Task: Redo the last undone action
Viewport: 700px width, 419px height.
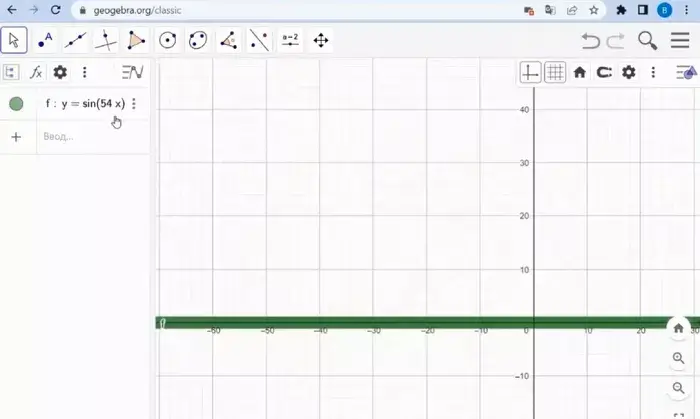Action: click(x=615, y=41)
